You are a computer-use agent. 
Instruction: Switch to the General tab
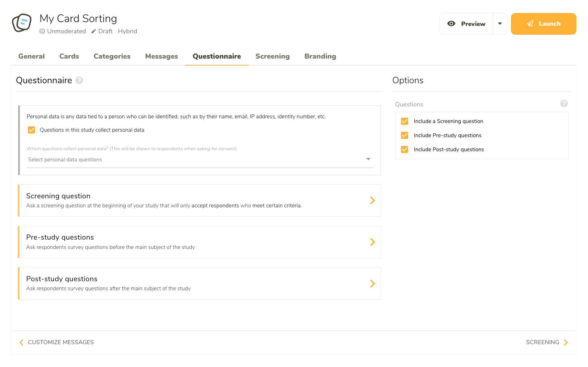tap(31, 56)
